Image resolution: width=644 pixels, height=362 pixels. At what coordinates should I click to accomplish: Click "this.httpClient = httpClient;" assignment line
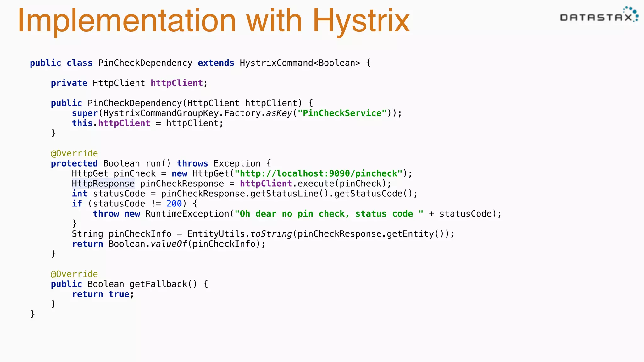(x=147, y=123)
